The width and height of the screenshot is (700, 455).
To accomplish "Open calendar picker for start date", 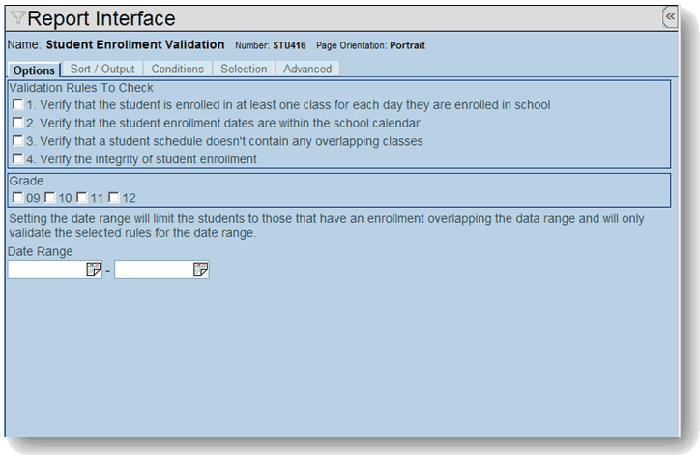I will click(94, 269).
